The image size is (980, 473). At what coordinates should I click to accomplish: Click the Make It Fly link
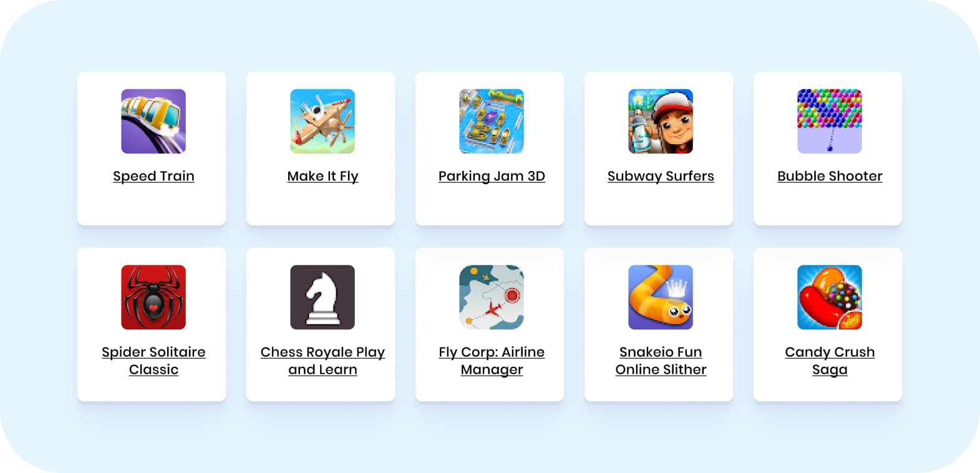click(323, 176)
